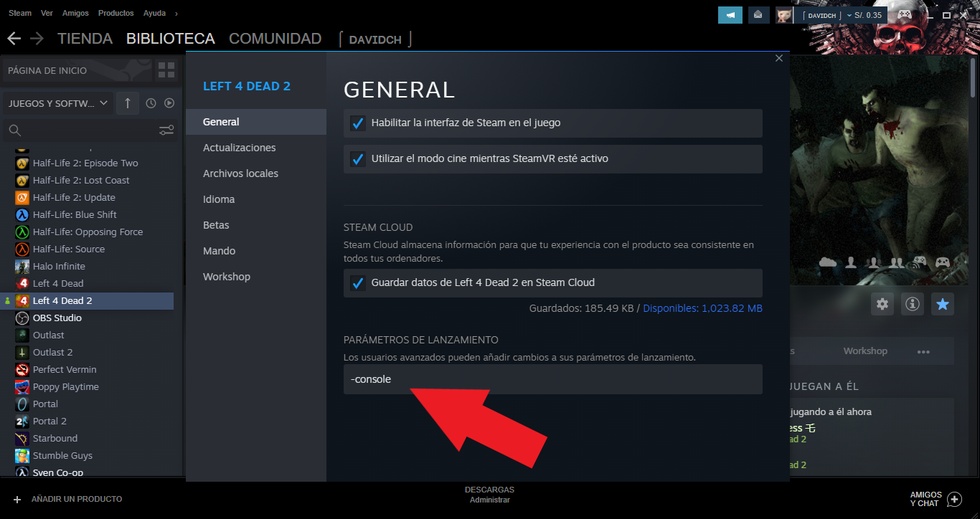Click the cat profile avatar
980x519 pixels.
click(784, 14)
